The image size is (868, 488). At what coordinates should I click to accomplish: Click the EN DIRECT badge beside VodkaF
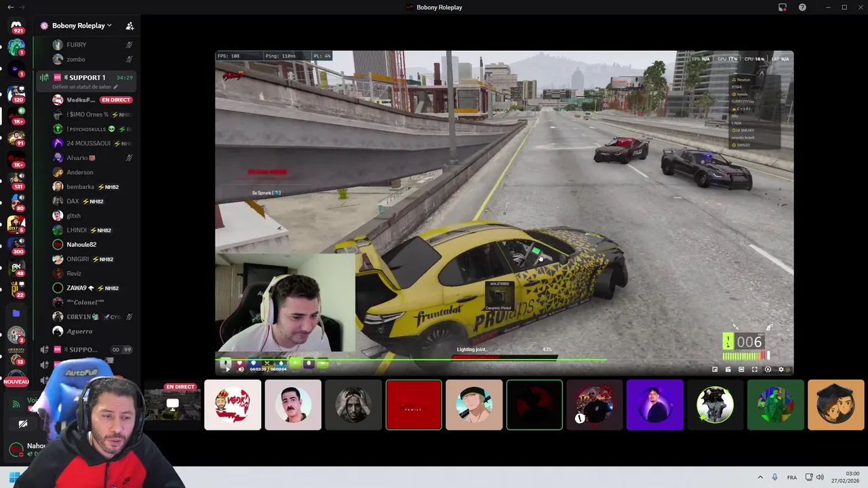coord(116,100)
